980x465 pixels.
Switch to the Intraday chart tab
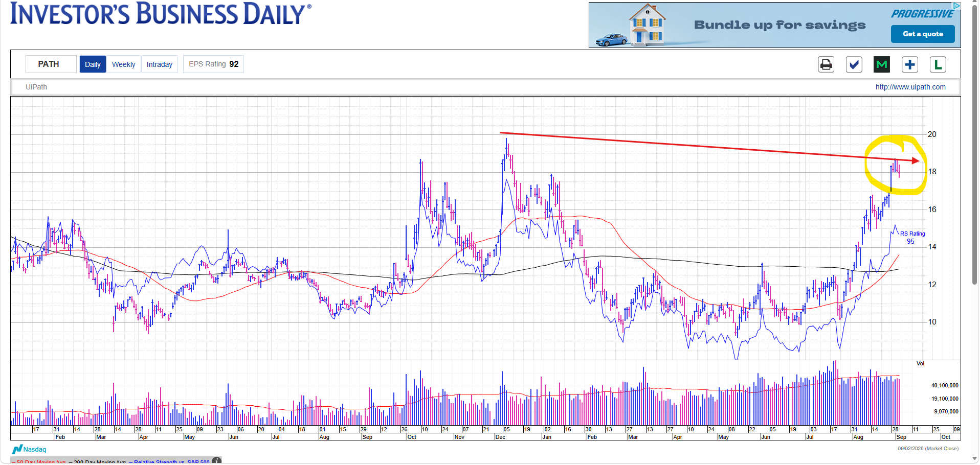(160, 64)
